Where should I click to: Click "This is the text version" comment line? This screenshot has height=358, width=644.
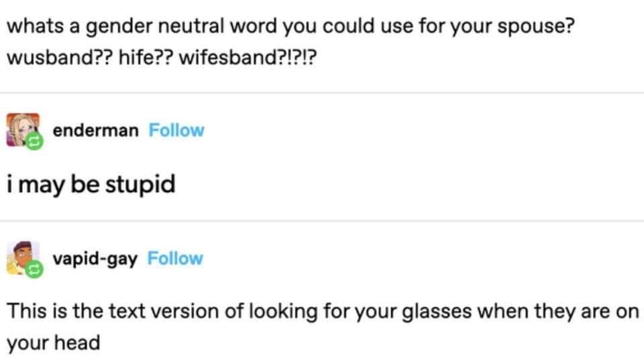[323, 312]
